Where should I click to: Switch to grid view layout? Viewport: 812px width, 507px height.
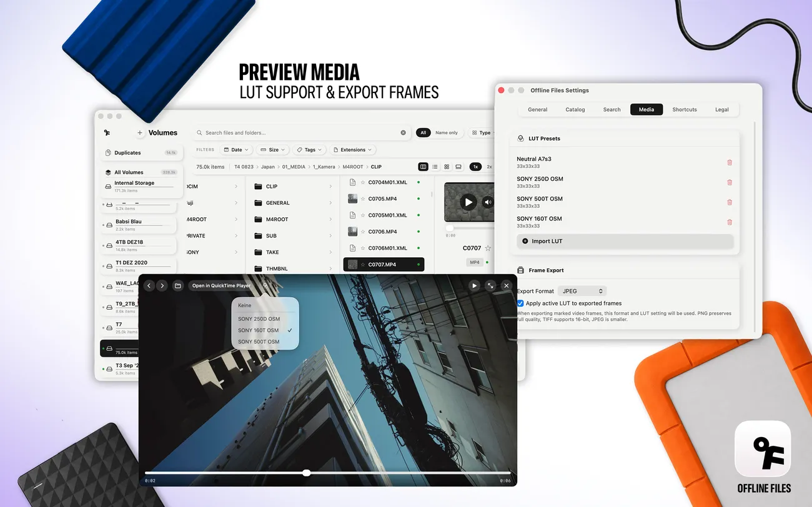447,167
